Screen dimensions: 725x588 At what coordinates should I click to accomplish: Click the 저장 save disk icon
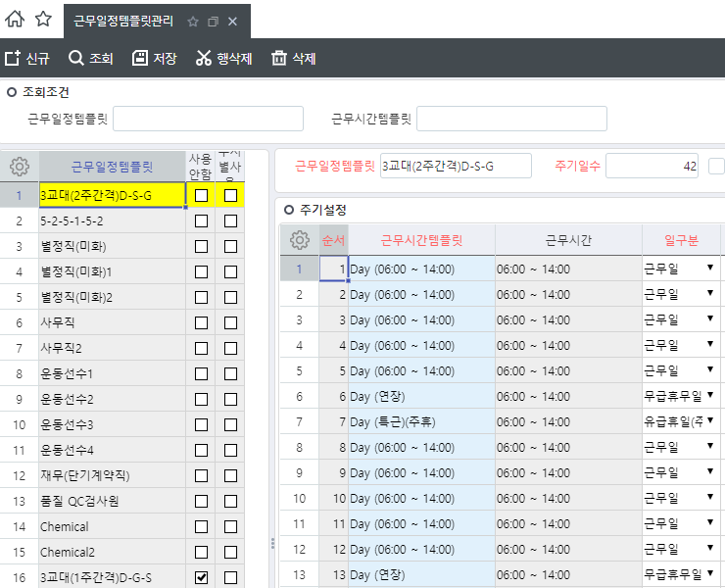pyautogui.click(x=140, y=59)
